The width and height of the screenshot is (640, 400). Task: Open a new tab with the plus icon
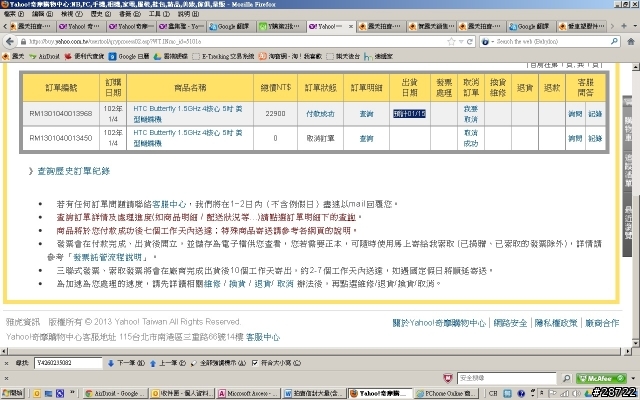tap(623, 26)
